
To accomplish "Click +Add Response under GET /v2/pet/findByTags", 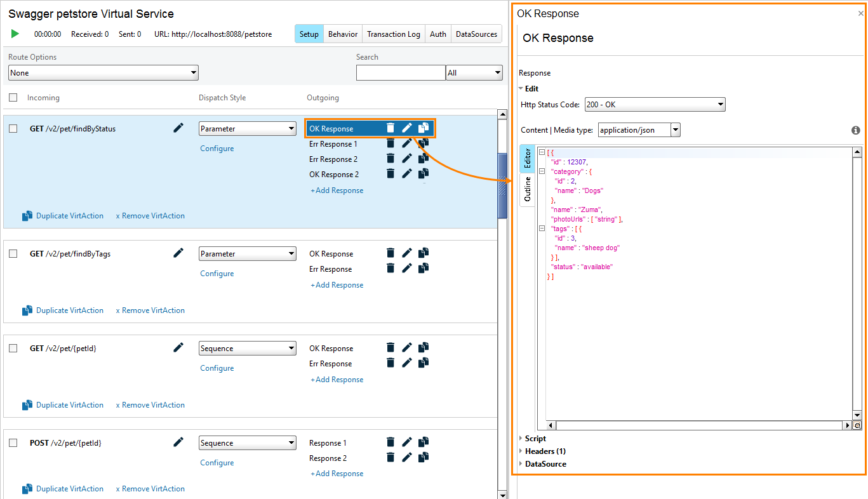I will click(337, 284).
